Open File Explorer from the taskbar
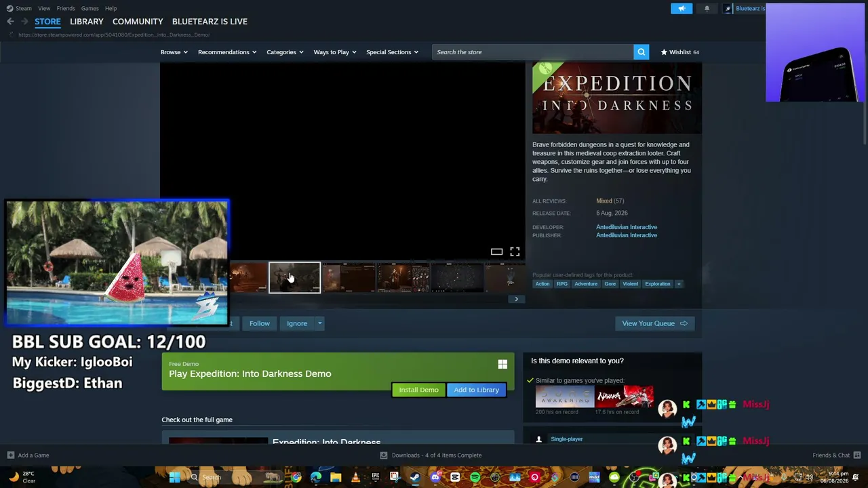 (x=336, y=478)
